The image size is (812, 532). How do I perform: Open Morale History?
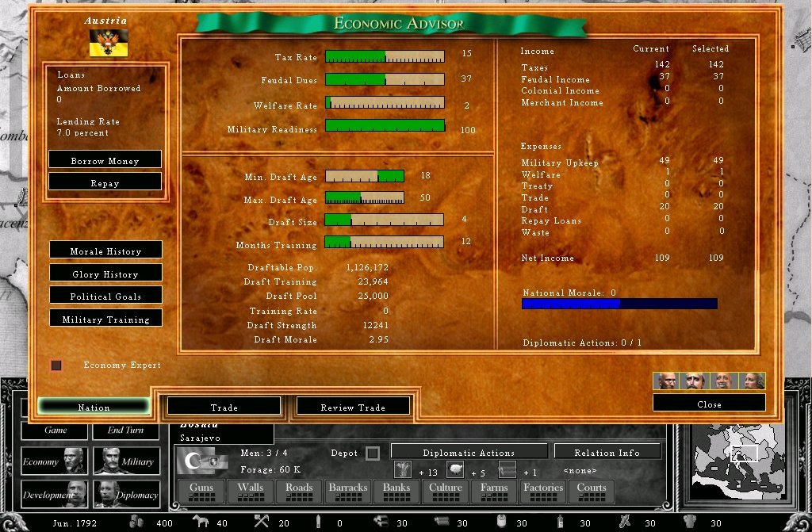[x=105, y=251]
